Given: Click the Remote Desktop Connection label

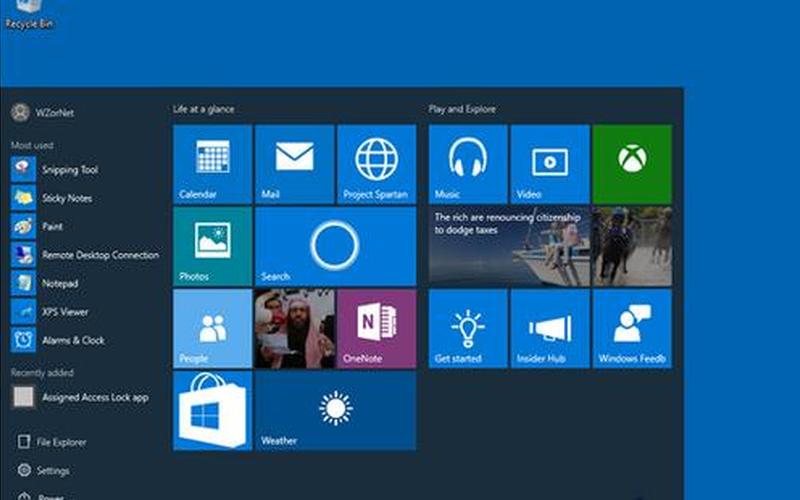Looking at the screenshot, I should [x=101, y=255].
